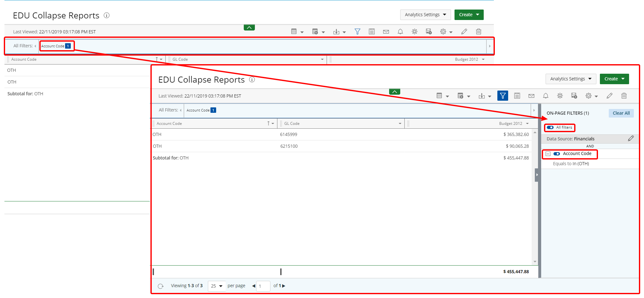Click the alert bell icon in the background report
The height and width of the screenshot is (298, 644).
point(400,31)
